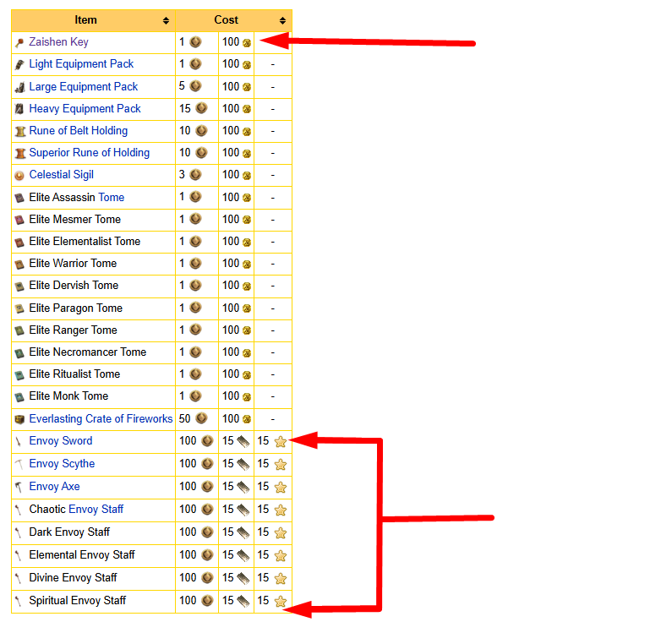Click the coin icon in Zaishen Key row
This screenshot has width=672, height=622.
195,42
